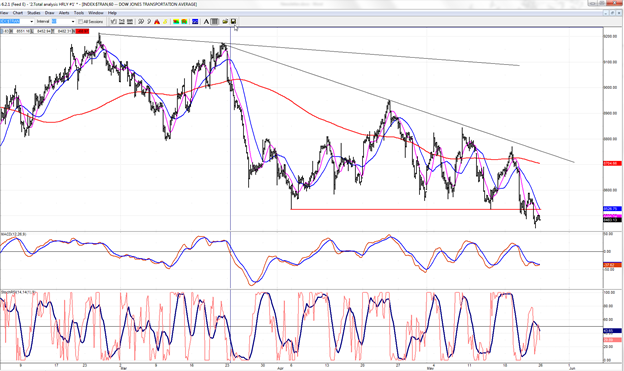Image resolution: width=624 pixels, height=371 pixels.
Task: Click the yellow lightning bolt icon
Action: click(x=165, y=21)
